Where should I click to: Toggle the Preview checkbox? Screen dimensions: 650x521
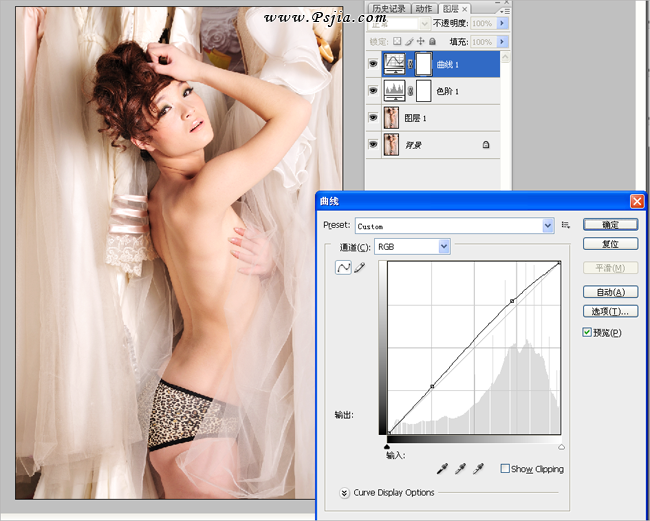587,332
